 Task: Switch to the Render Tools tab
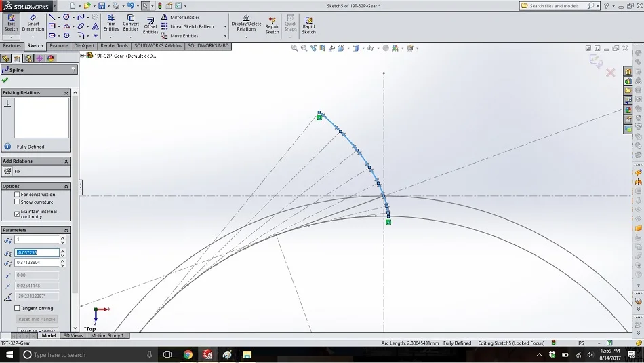(x=114, y=46)
